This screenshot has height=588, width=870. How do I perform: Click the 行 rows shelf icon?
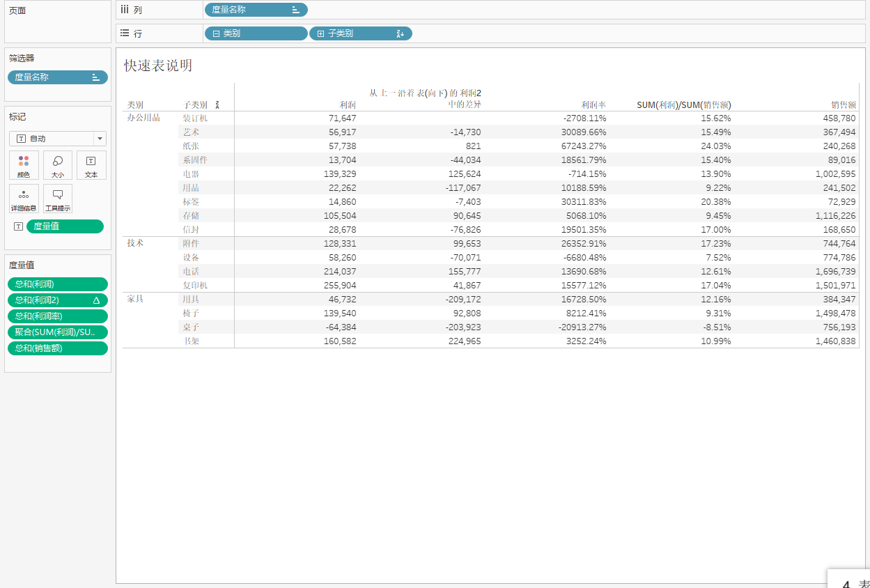pyautogui.click(x=125, y=33)
